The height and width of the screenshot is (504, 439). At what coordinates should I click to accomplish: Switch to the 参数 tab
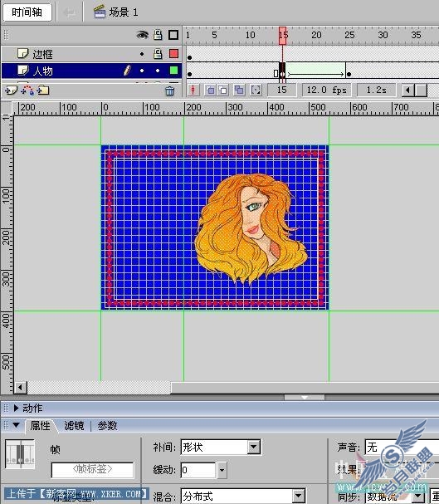click(107, 426)
